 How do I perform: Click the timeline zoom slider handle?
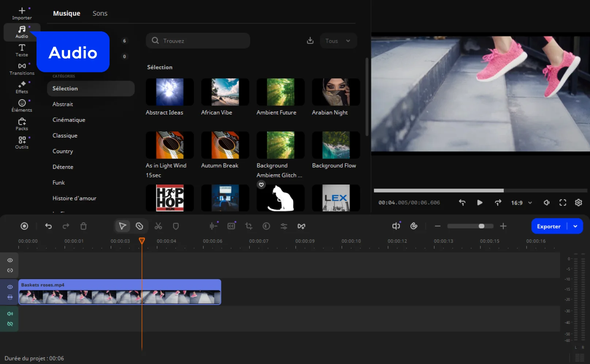[482, 226]
